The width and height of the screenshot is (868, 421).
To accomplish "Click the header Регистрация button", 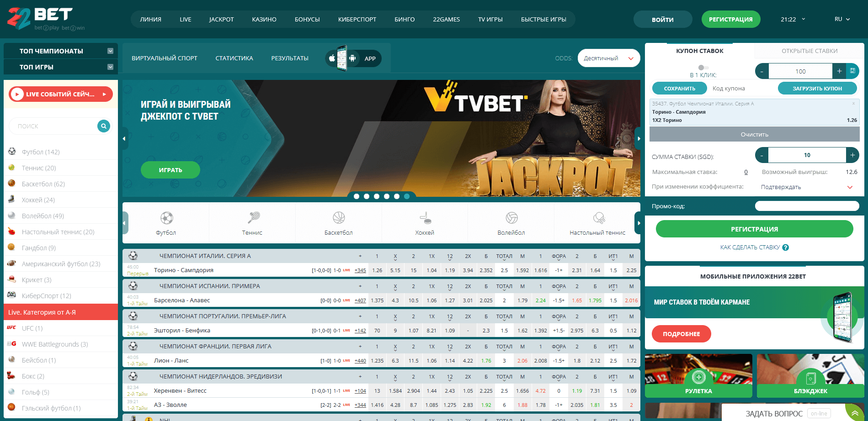I will (x=731, y=19).
